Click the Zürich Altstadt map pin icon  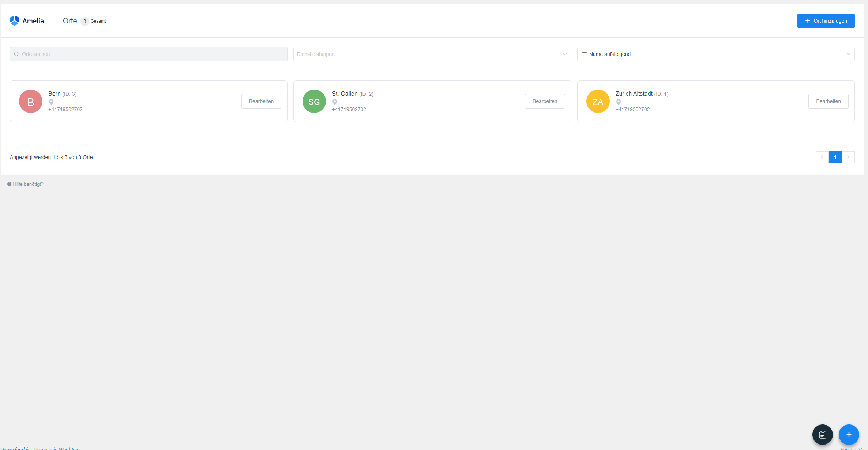pos(619,102)
